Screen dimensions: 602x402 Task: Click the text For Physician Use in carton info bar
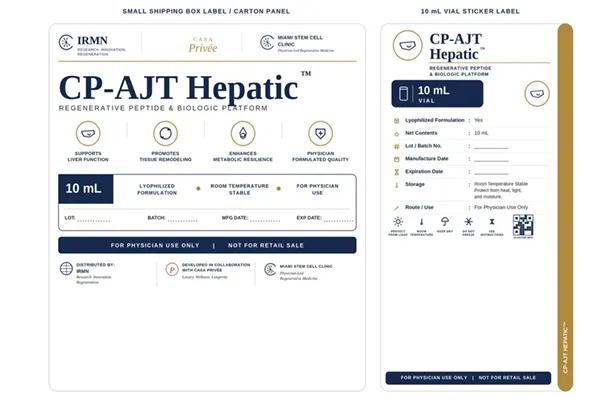point(318,189)
